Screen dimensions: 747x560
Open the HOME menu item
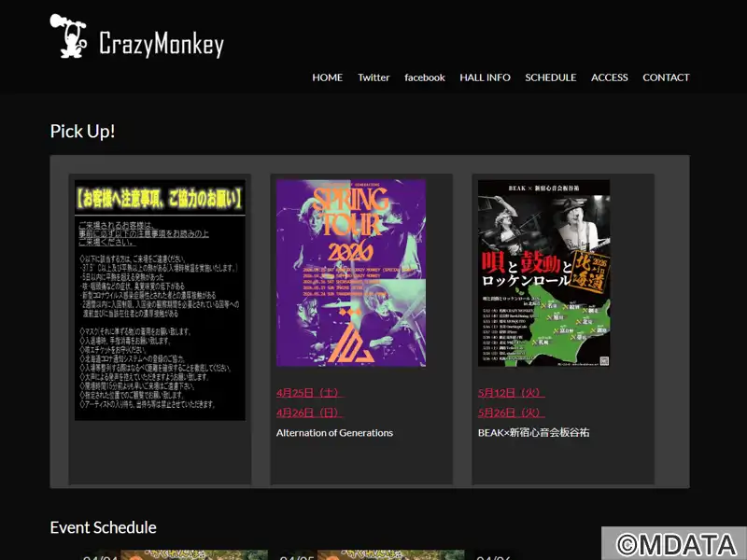pos(328,77)
